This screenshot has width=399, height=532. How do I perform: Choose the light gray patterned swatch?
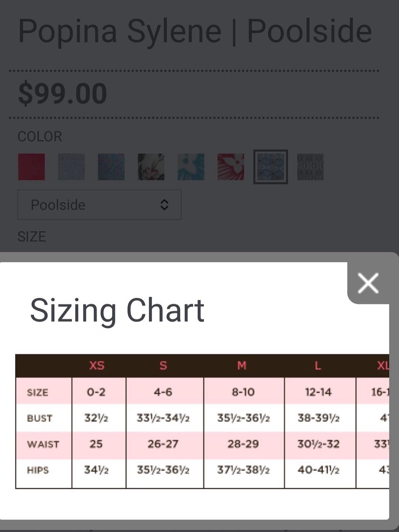click(71, 167)
